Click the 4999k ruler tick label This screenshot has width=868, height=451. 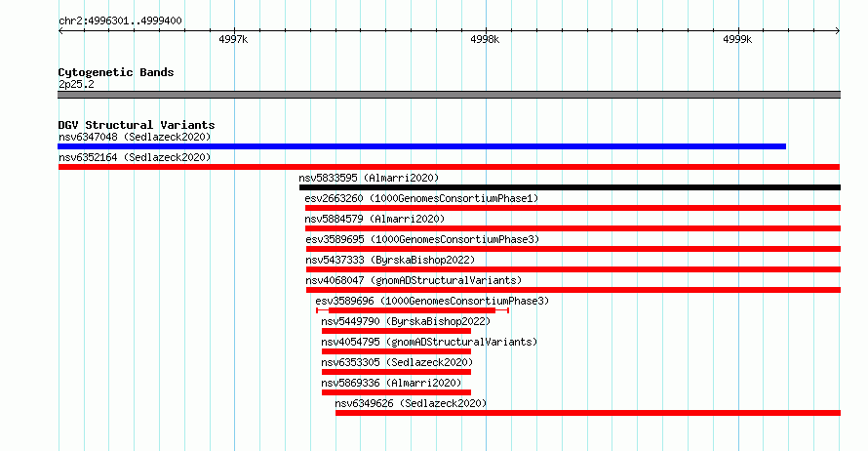point(737,39)
